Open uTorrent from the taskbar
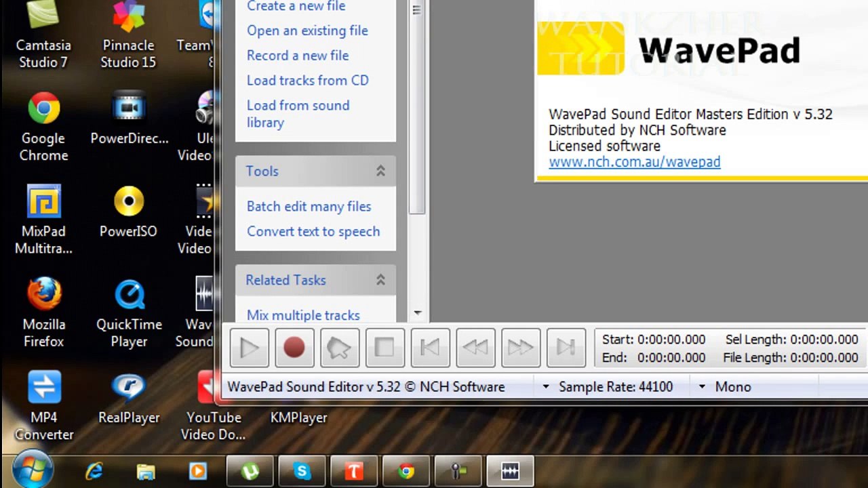 click(250, 472)
